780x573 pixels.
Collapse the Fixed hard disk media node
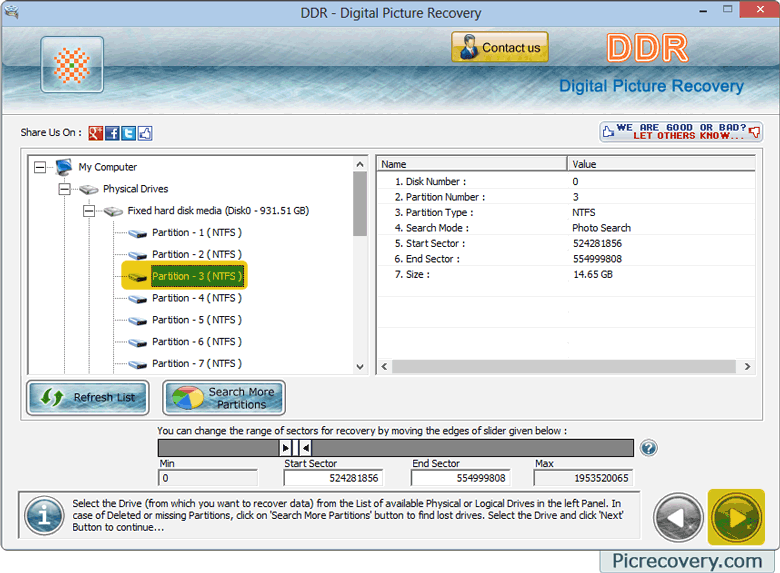(89, 211)
